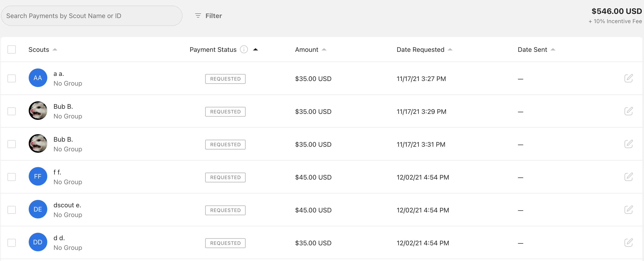Click the Payment Status info icon
The image size is (644, 261).
click(x=244, y=50)
